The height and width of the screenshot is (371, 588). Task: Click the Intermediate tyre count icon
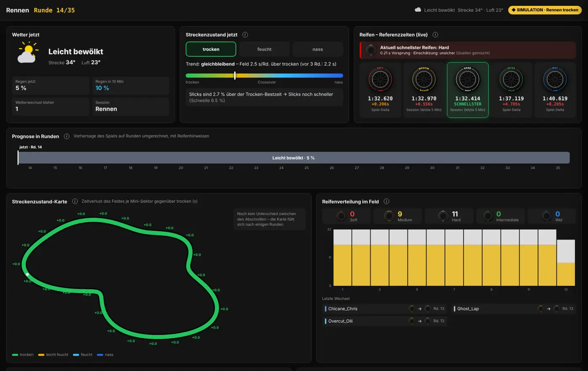(488, 216)
